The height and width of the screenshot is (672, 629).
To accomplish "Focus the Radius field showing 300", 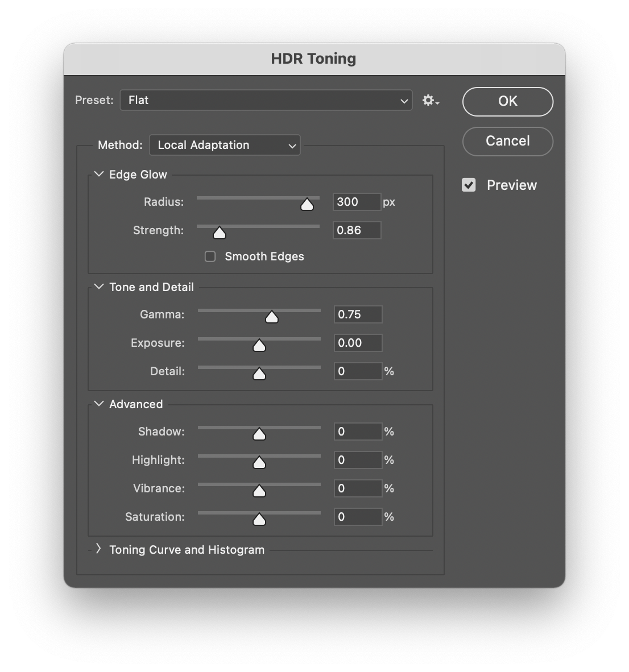I will coord(357,202).
